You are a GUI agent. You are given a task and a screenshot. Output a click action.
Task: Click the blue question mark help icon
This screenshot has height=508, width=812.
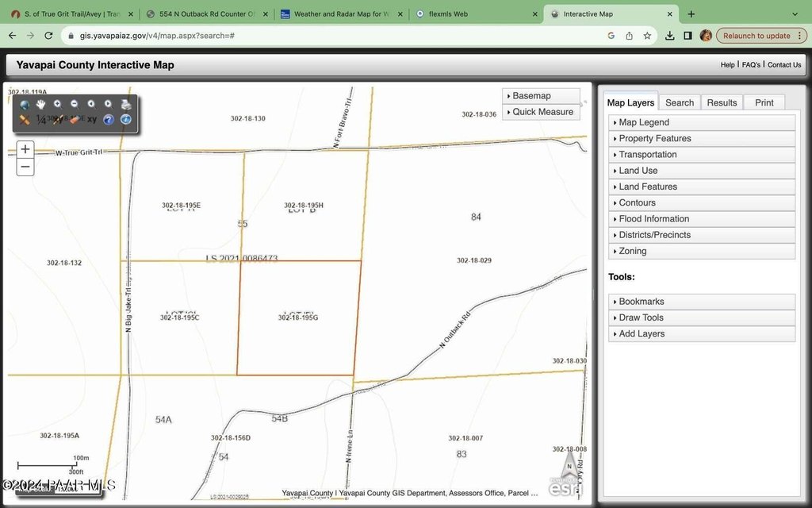tap(109, 120)
